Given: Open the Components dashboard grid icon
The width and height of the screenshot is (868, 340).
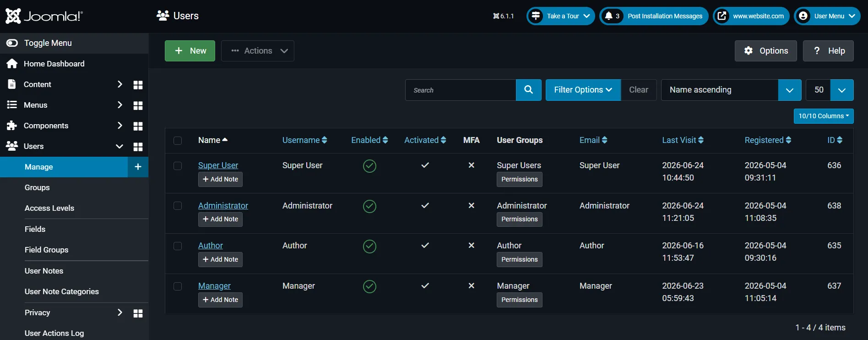Looking at the screenshot, I should 138,126.
